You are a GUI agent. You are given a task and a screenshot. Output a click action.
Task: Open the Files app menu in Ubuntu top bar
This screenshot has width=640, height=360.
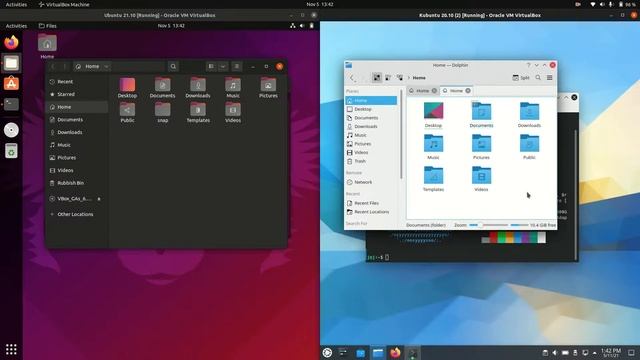coord(48,26)
